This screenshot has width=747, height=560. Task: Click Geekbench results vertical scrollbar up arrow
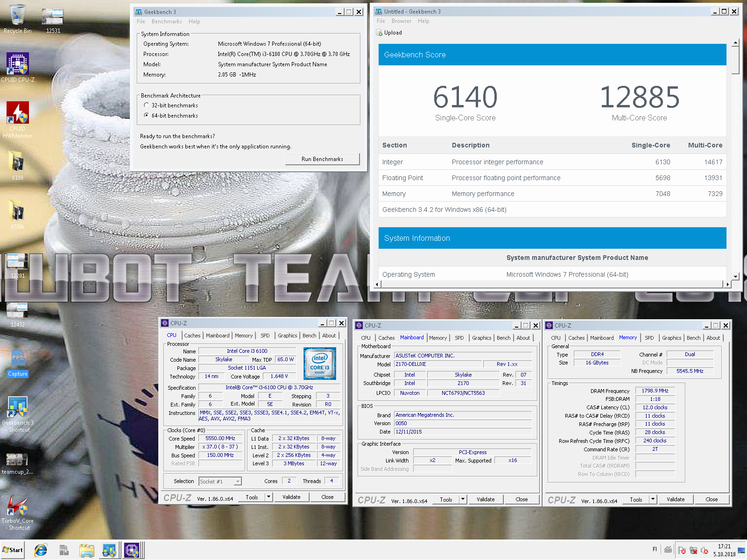[x=735, y=43]
